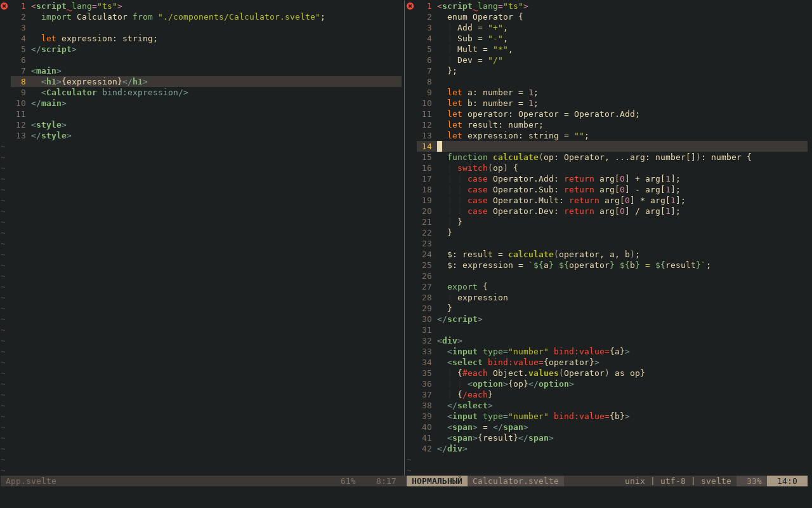Click the 8:17 position in App.svelte status
The width and height of the screenshot is (812, 508).
point(386,481)
